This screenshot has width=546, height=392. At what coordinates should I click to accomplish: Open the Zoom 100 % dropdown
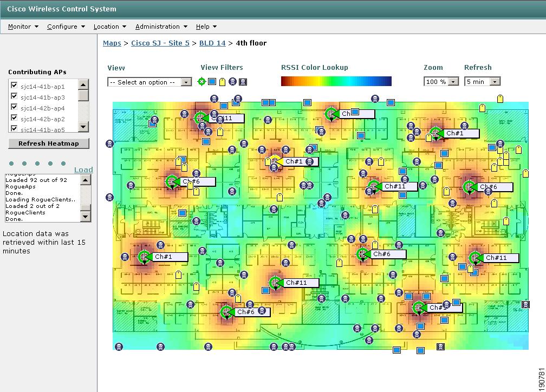point(441,81)
